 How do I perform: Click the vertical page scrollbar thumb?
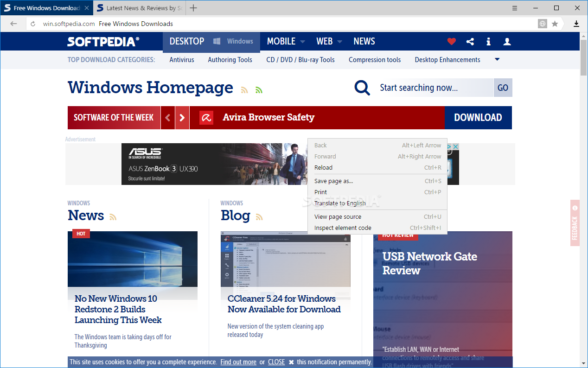(x=584, y=57)
